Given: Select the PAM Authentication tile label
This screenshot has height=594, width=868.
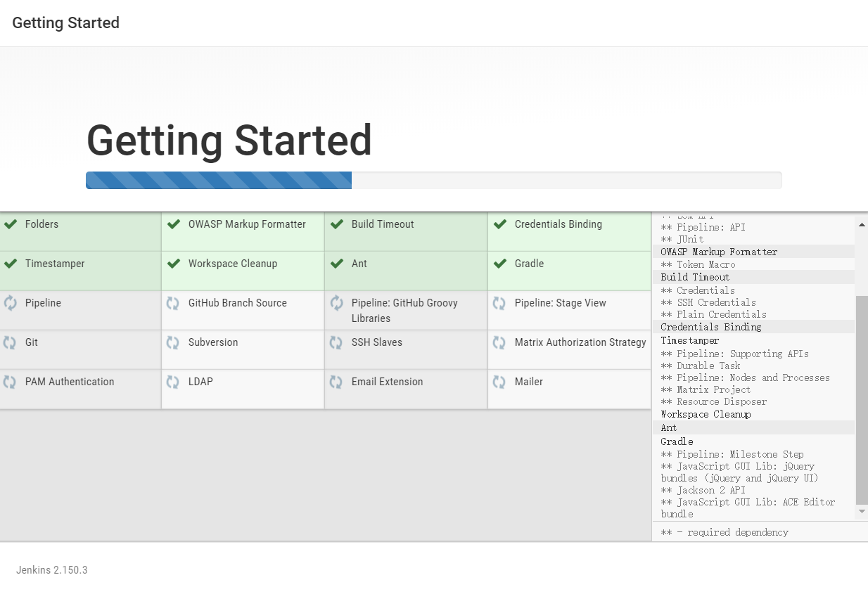Looking at the screenshot, I should point(70,382).
